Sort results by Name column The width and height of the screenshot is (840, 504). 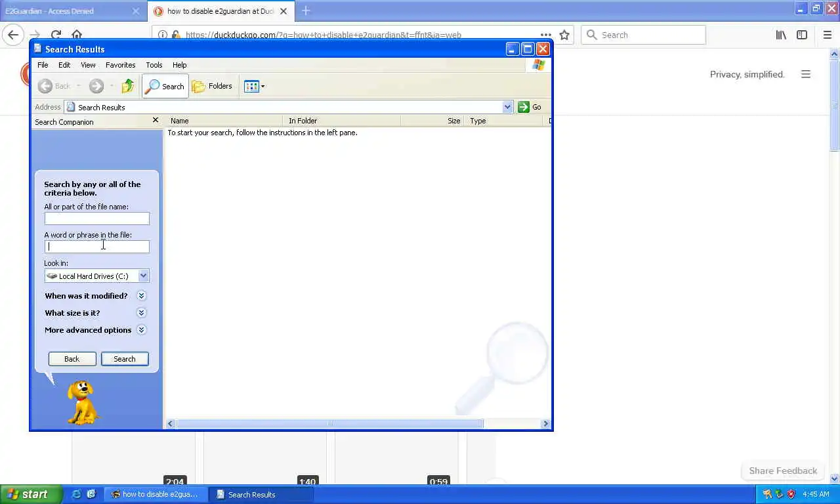tap(224, 121)
